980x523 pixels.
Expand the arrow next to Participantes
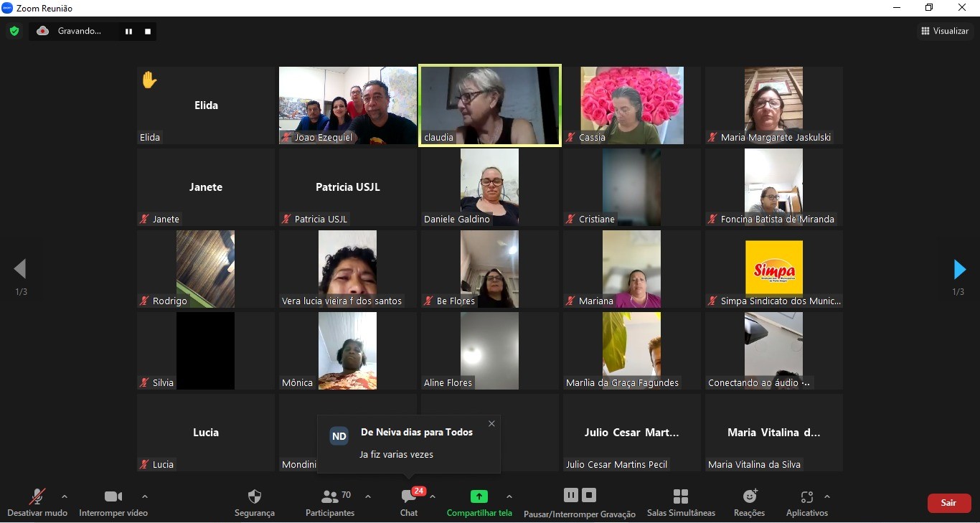368,496
